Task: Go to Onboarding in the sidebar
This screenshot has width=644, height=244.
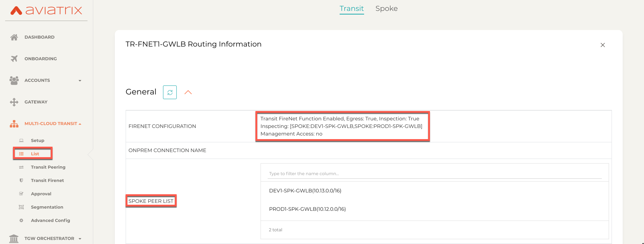Action: (41, 59)
